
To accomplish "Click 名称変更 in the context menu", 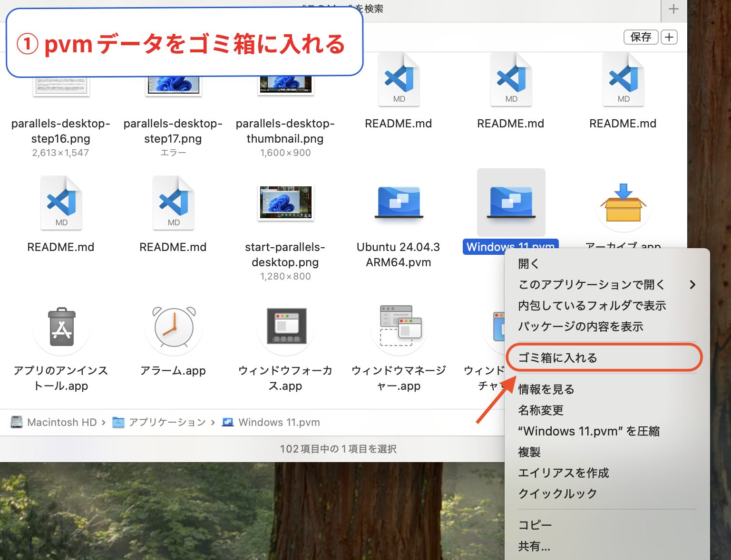I will point(541,410).
